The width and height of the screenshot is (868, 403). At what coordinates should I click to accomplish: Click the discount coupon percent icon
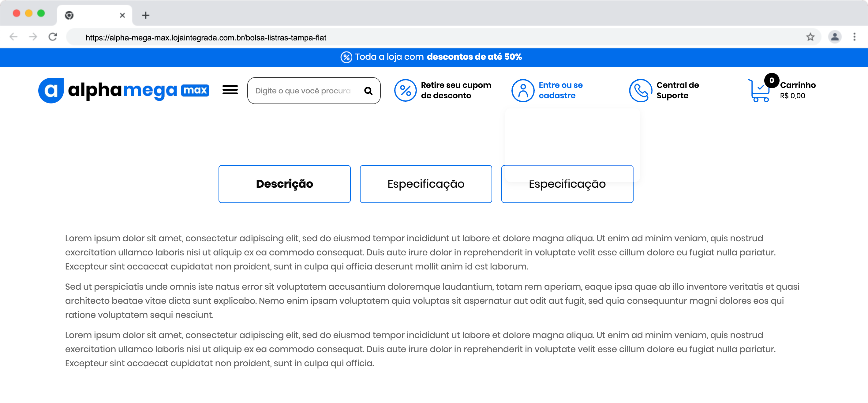[x=405, y=90]
